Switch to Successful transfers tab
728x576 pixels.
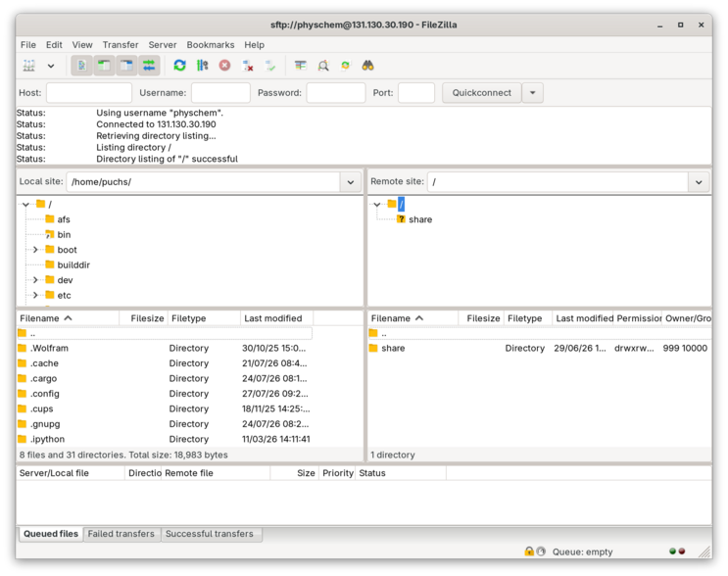(x=210, y=534)
